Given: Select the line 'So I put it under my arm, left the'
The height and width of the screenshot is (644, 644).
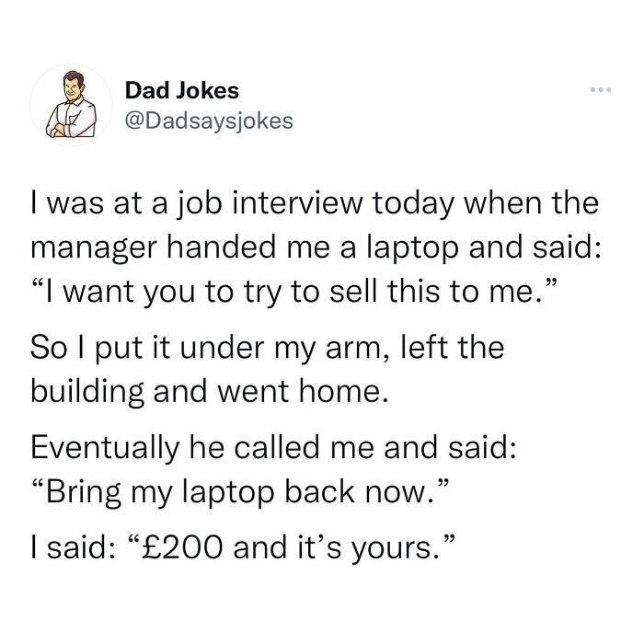Looking at the screenshot, I should 268,348.
